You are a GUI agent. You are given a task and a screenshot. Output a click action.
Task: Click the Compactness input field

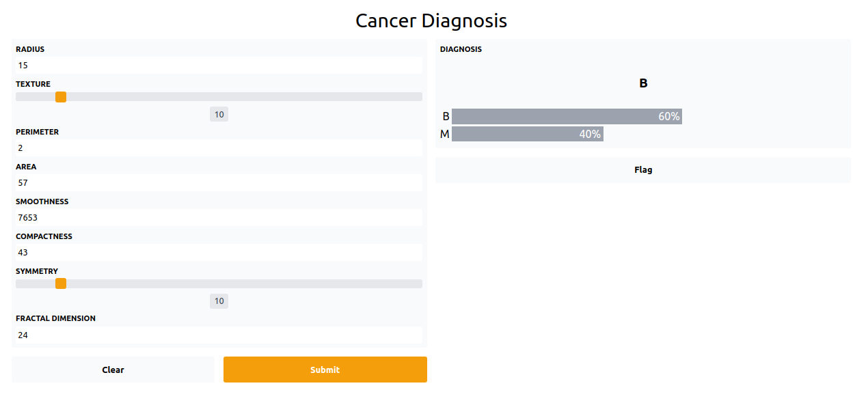point(219,253)
